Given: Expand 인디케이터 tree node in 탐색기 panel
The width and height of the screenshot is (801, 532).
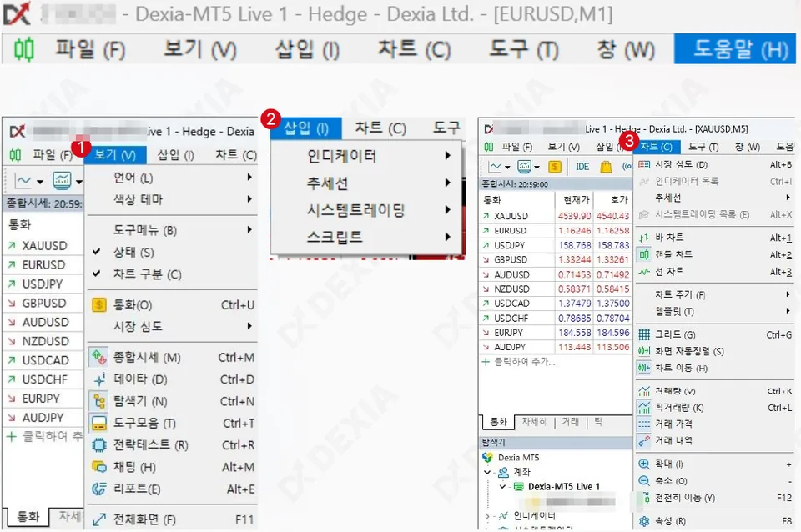Looking at the screenshot, I should click(x=486, y=516).
